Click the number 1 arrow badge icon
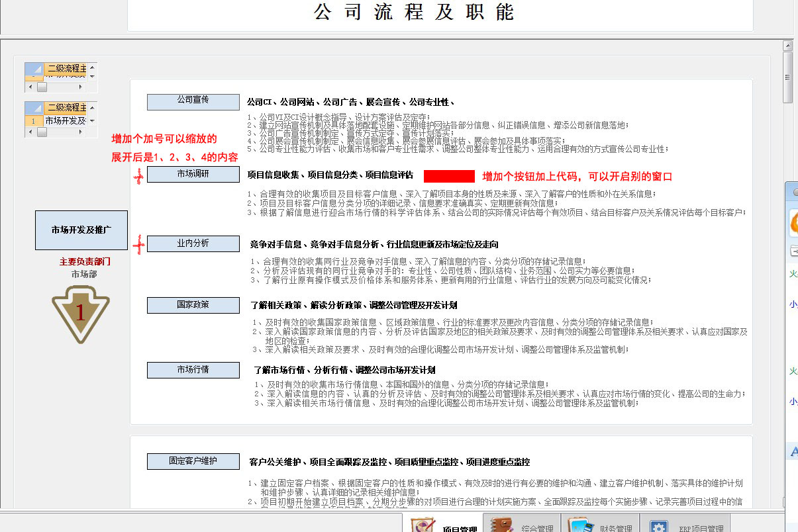Image resolution: width=798 pixels, height=532 pixels. click(x=81, y=314)
